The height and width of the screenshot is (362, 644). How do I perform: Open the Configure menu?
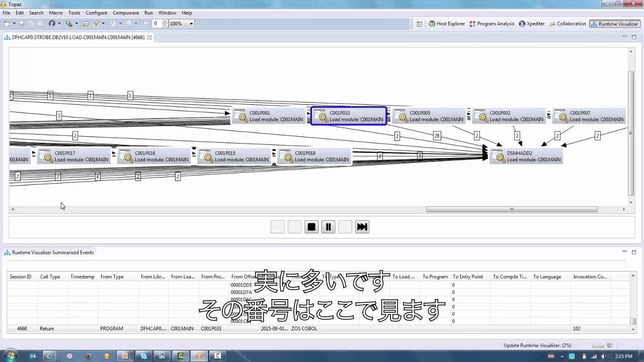click(x=96, y=13)
